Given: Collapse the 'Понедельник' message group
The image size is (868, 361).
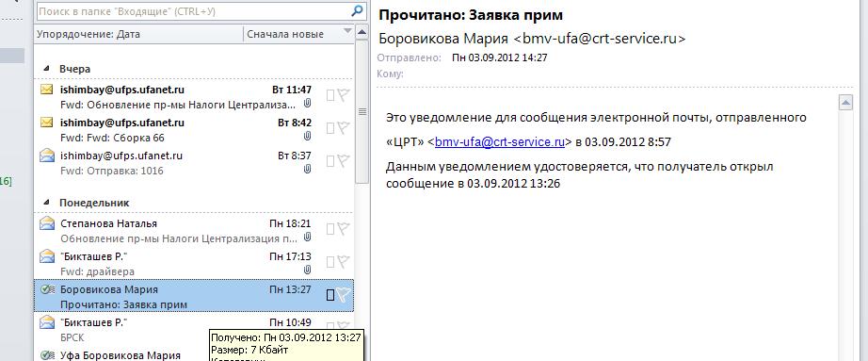Looking at the screenshot, I should pyautogui.click(x=46, y=203).
